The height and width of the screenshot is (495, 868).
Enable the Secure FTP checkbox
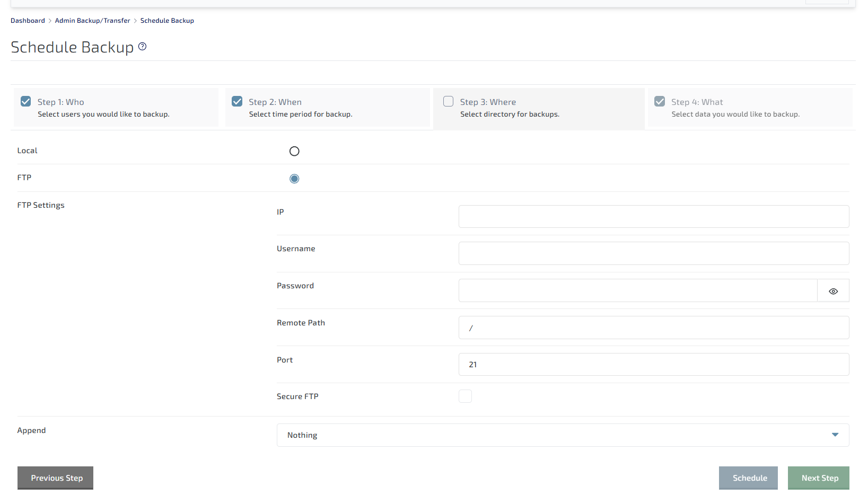coord(465,396)
